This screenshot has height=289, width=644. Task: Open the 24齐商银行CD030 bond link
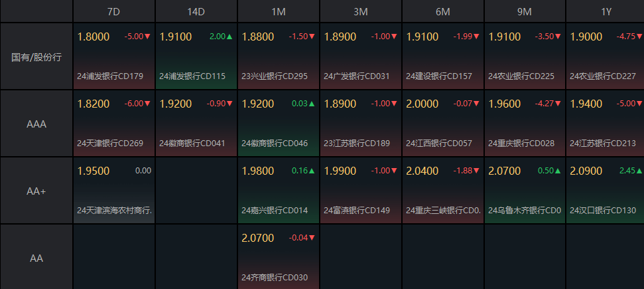tap(275, 277)
